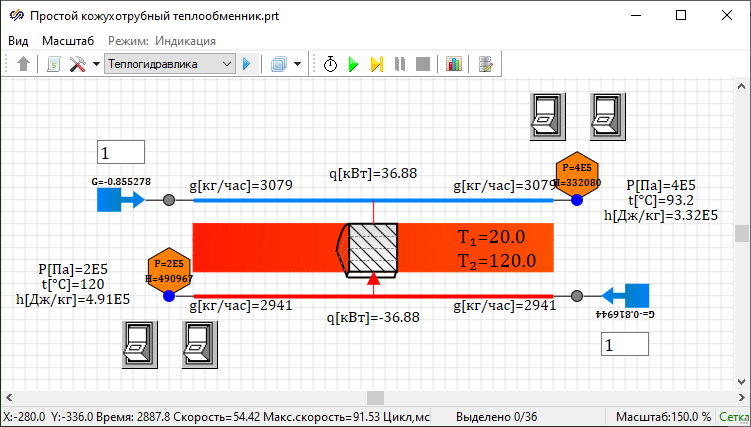
Task: Open the Масштаб menu
Action: click(x=67, y=41)
